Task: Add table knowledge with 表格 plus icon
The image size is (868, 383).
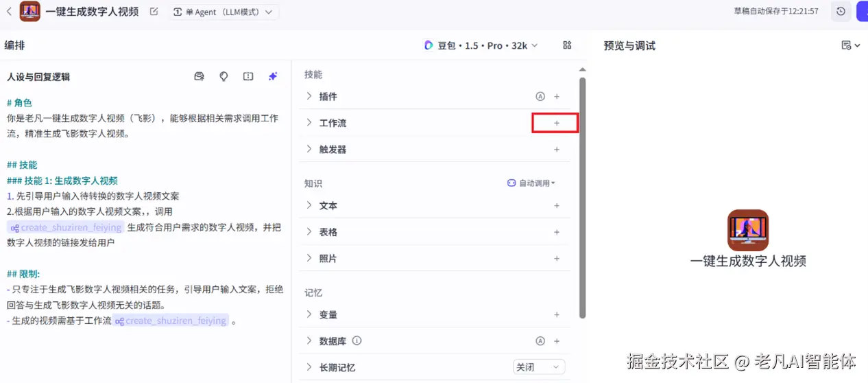Action: coord(557,232)
